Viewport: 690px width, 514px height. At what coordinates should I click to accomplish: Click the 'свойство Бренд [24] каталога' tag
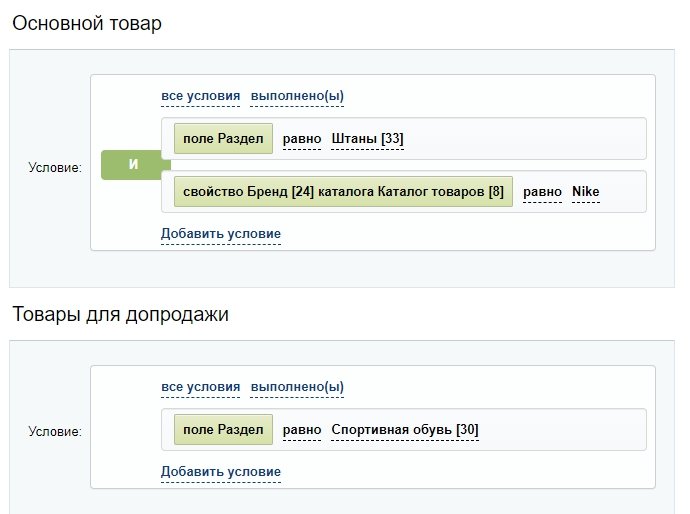point(343,191)
